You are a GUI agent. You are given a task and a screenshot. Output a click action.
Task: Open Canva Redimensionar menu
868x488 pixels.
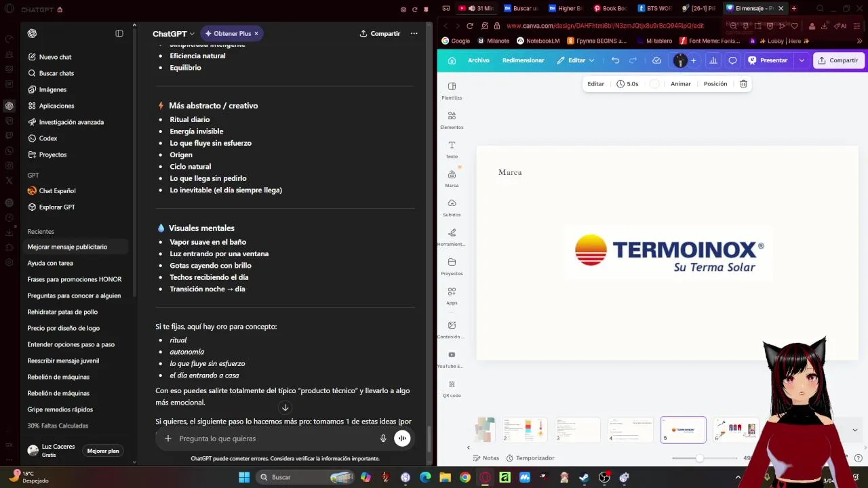[524, 60]
